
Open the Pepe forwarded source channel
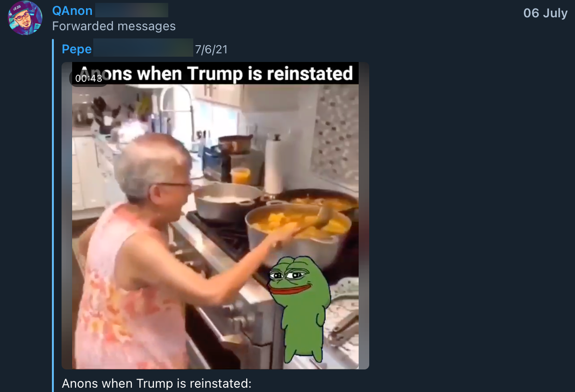[76, 49]
